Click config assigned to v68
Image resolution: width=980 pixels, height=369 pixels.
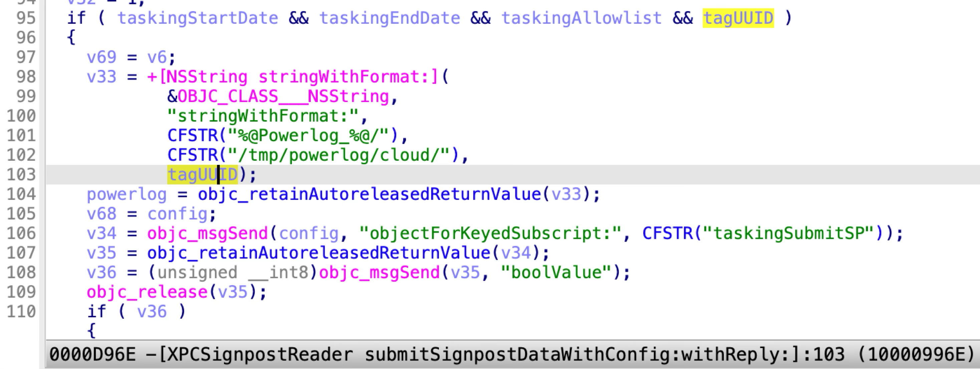(x=177, y=214)
